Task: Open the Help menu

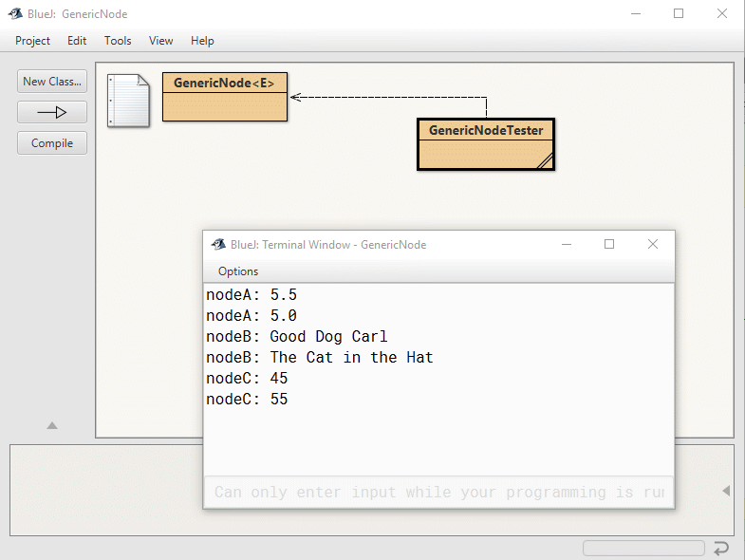Action: click(202, 41)
